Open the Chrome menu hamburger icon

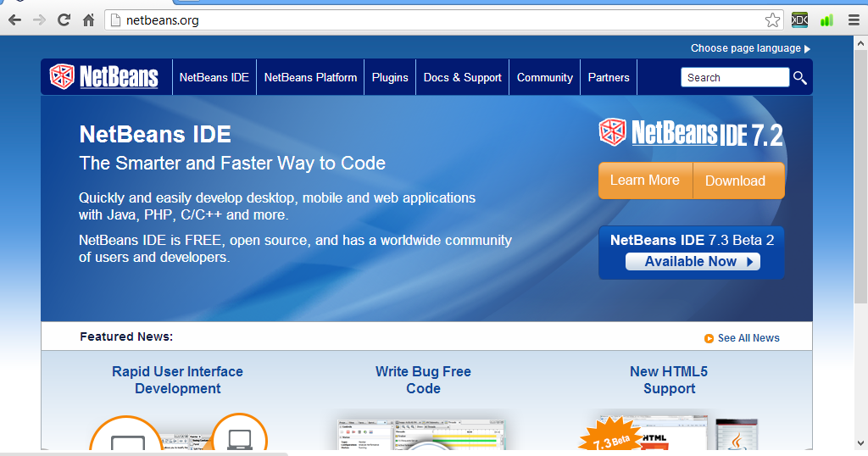point(854,20)
